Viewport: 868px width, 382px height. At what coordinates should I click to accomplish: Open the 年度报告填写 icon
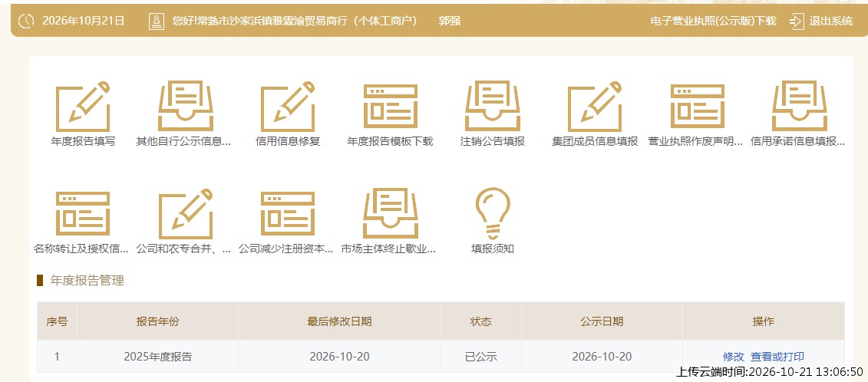click(x=83, y=107)
